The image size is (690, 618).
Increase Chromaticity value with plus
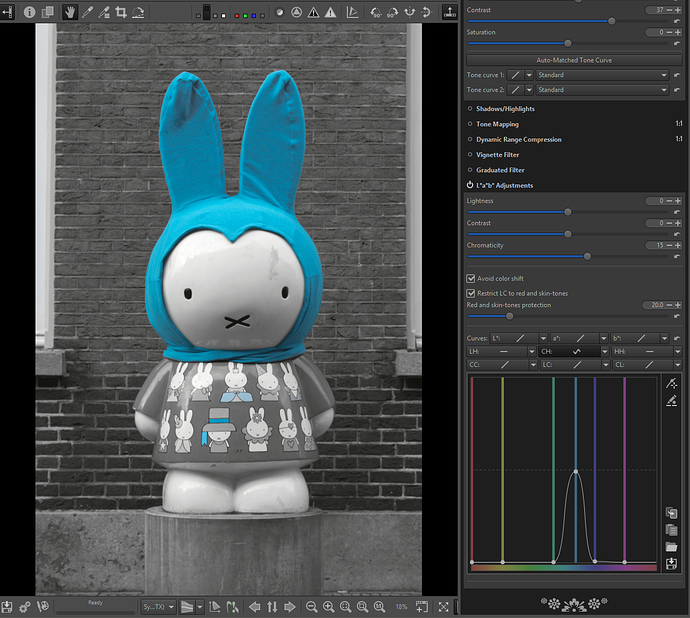pos(678,245)
